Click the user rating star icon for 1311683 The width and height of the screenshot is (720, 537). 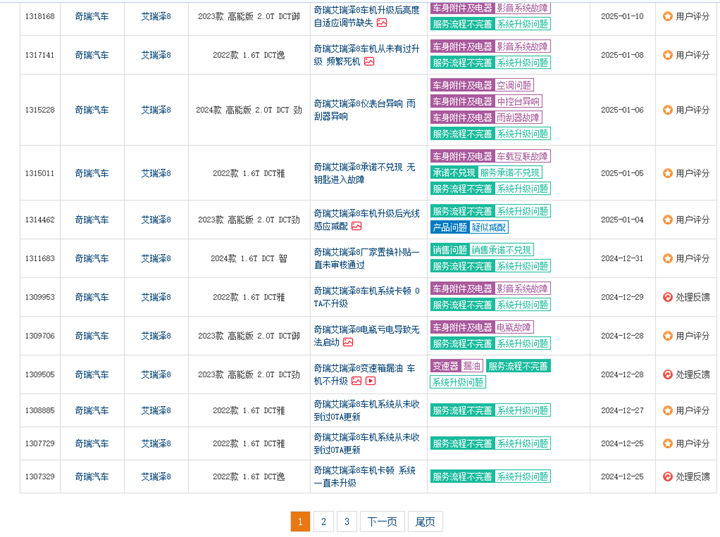click(668, 258)
